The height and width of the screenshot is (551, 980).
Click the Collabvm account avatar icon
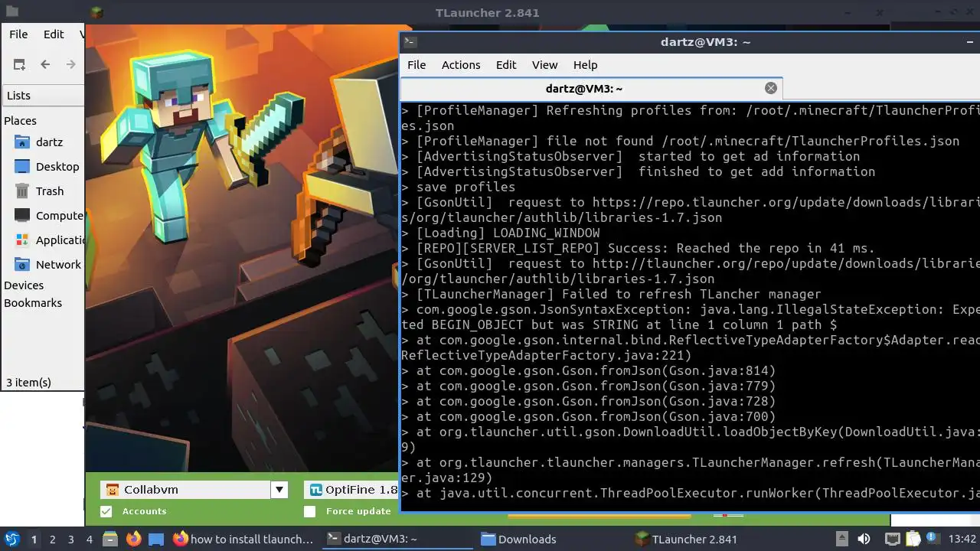(x=113, y=490)
